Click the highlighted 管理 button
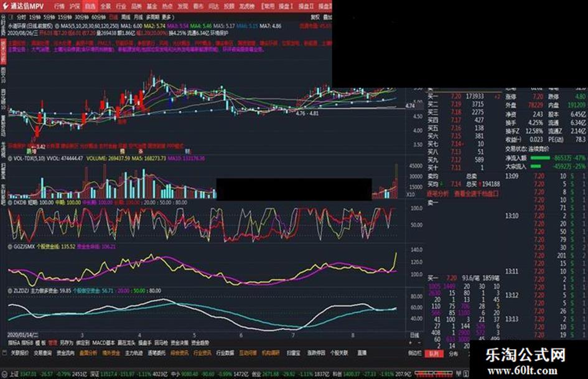 (x=53, y=343)
